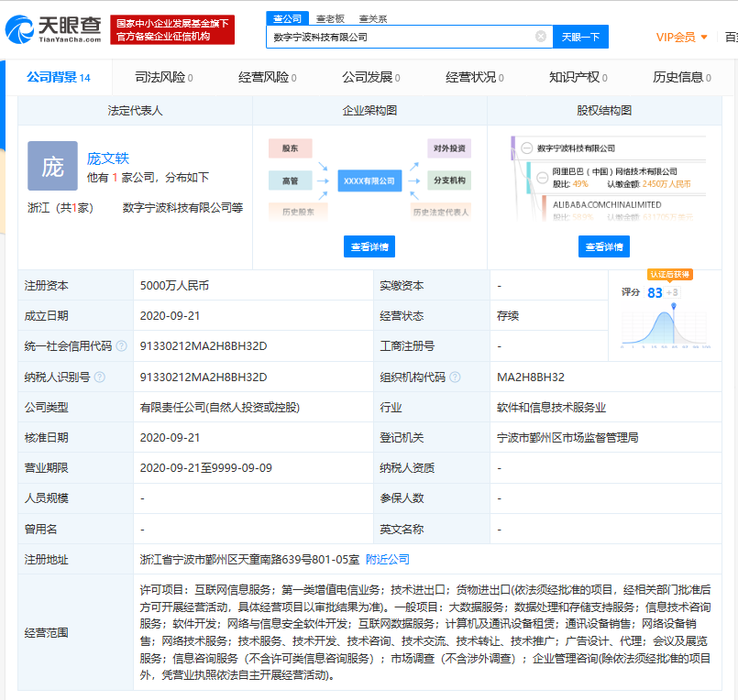
Task: Click 查看详情 under 企业架构图
Action: 369,246
